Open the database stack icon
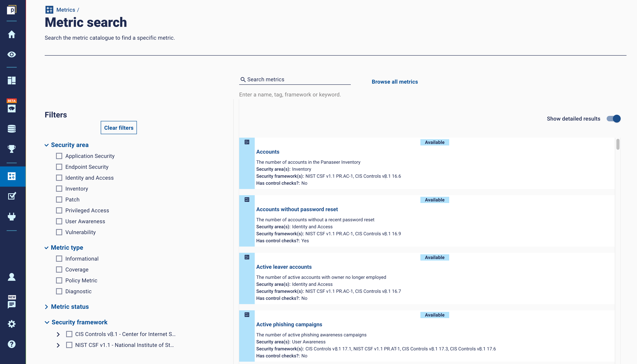Image resolution: width=637 pixels, height=364 pixels. tap(11, 129)
